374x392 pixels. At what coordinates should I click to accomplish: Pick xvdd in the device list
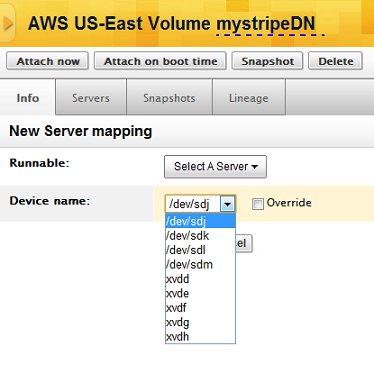tap(200, 279)
